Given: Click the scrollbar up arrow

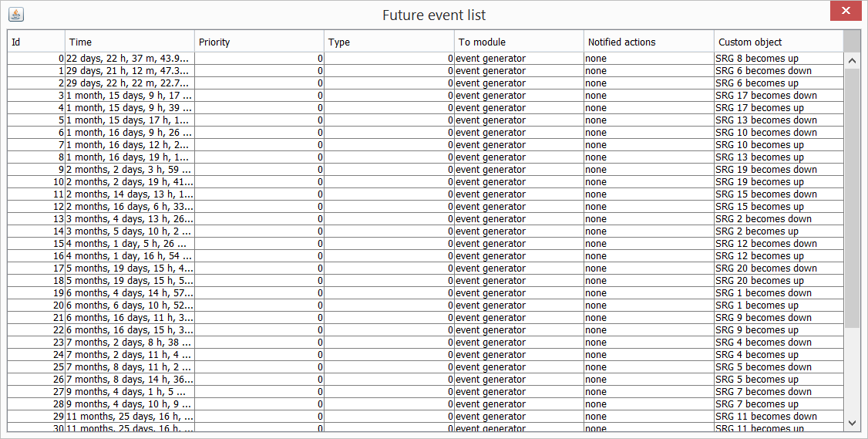Looking at the screenshot, I should [852, 60].
